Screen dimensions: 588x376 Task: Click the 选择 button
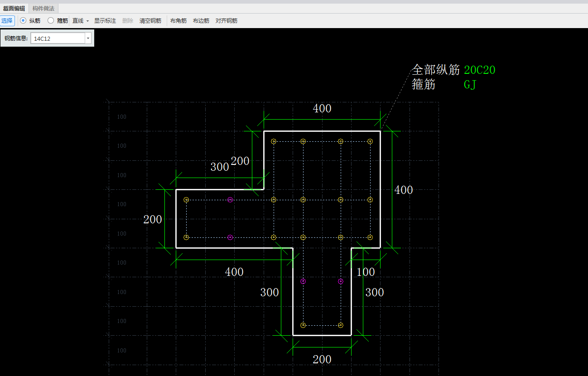pos(7,21)
